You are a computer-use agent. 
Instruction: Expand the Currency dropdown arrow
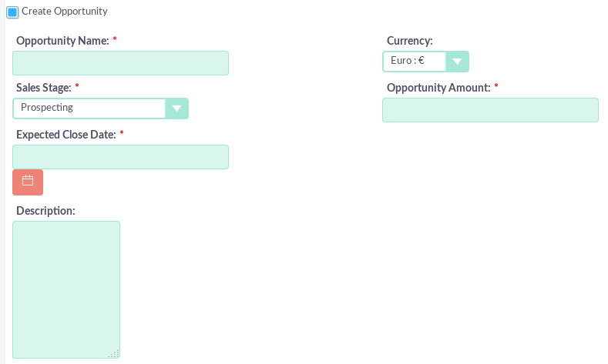click(x=458, y=62)
